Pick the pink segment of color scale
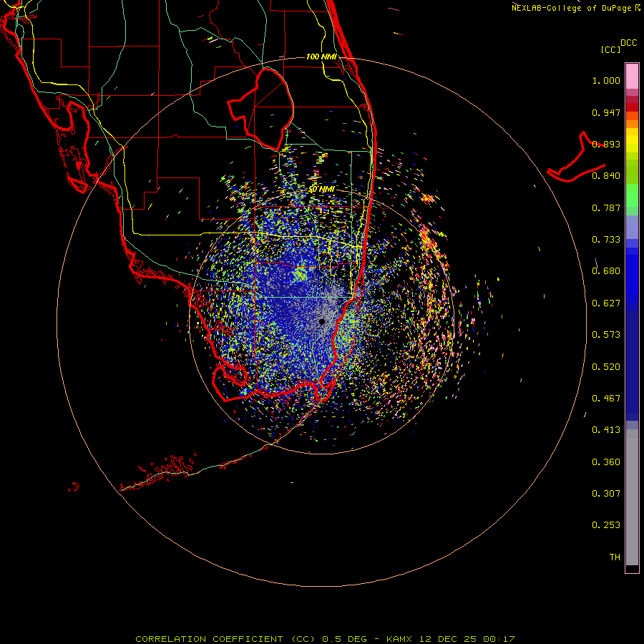The height and width of the screenshot is (644, 644). (632, 77)
